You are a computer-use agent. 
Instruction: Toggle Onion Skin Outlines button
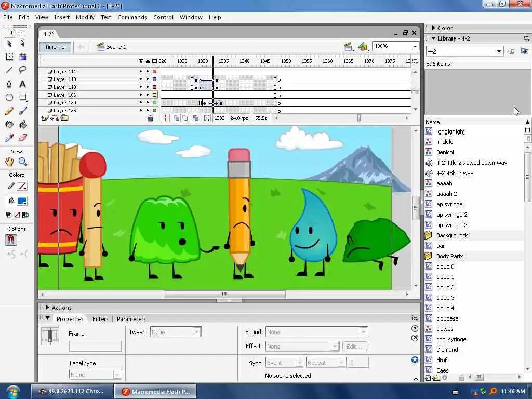tap(185, 118)
